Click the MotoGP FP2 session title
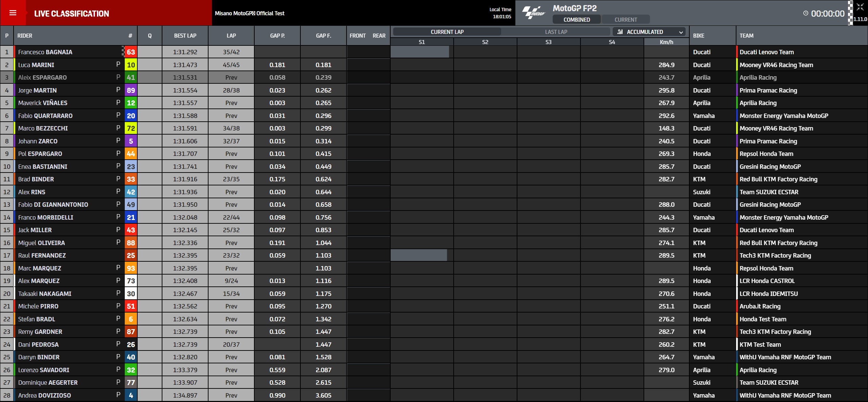Viewport: 868px width, 402px height. click(575, 8)
